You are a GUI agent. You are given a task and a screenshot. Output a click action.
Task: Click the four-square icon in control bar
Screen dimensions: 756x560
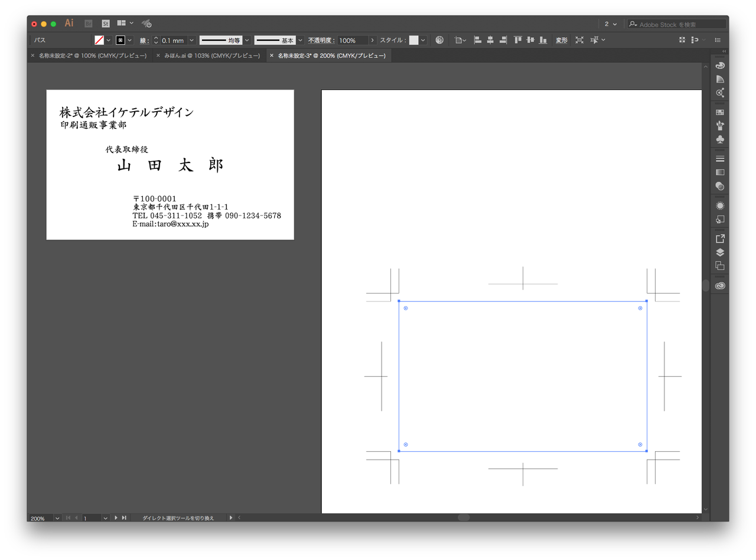(682, 40)
